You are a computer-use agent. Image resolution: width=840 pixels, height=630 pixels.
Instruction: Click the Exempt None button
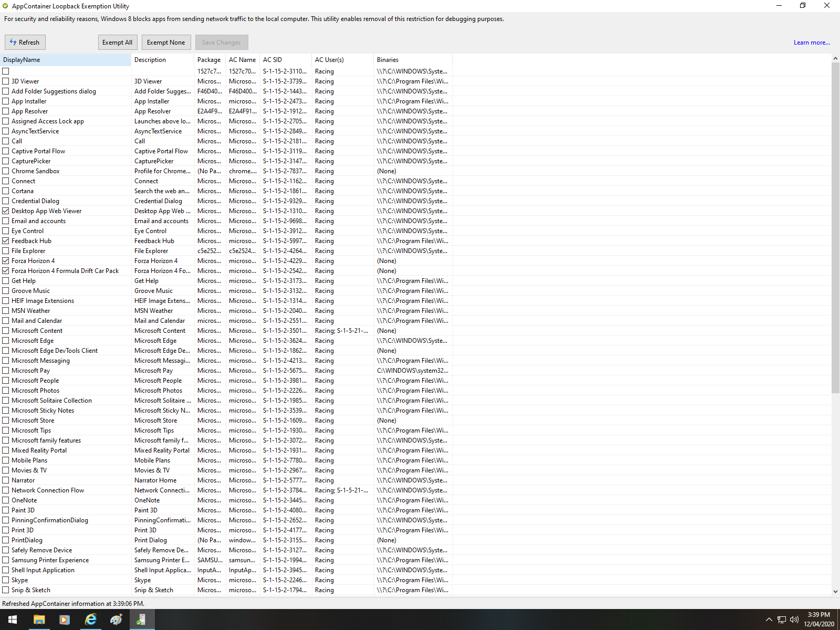pyautogui.click(x=166, y=42)
